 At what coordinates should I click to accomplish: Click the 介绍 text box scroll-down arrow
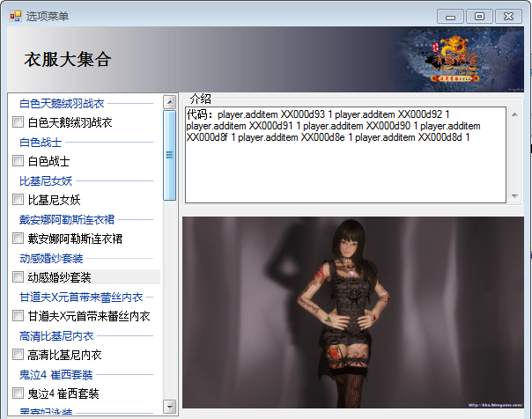coord(514,196)
